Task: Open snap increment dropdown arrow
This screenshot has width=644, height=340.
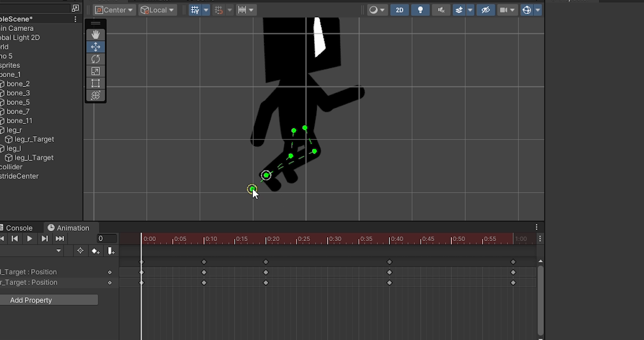Action: pos(230,10)
